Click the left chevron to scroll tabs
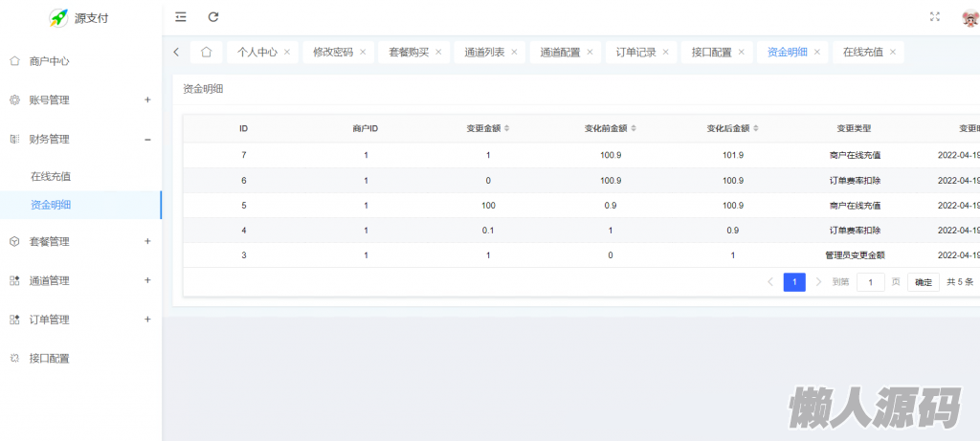The width and height of the screenshot is (980, 441). coord(176,52)
